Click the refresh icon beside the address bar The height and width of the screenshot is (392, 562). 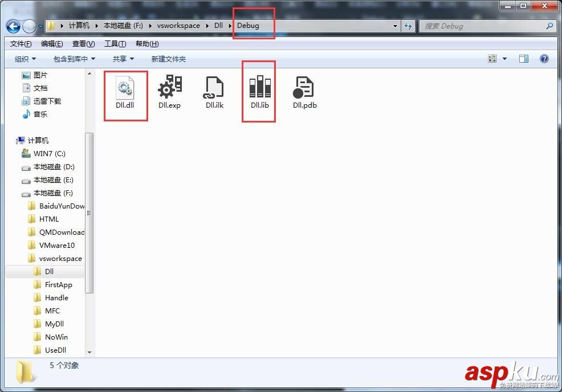click(x=409, y=26)
